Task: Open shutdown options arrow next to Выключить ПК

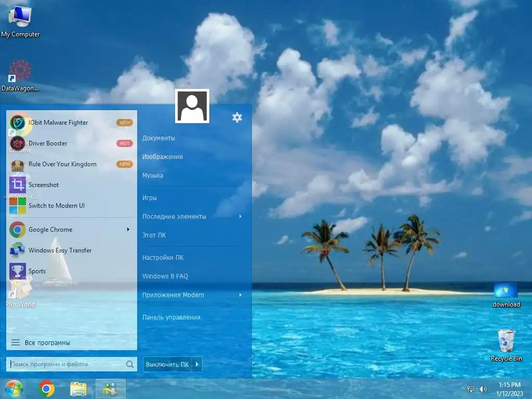Action: click(x=197, y=364)
